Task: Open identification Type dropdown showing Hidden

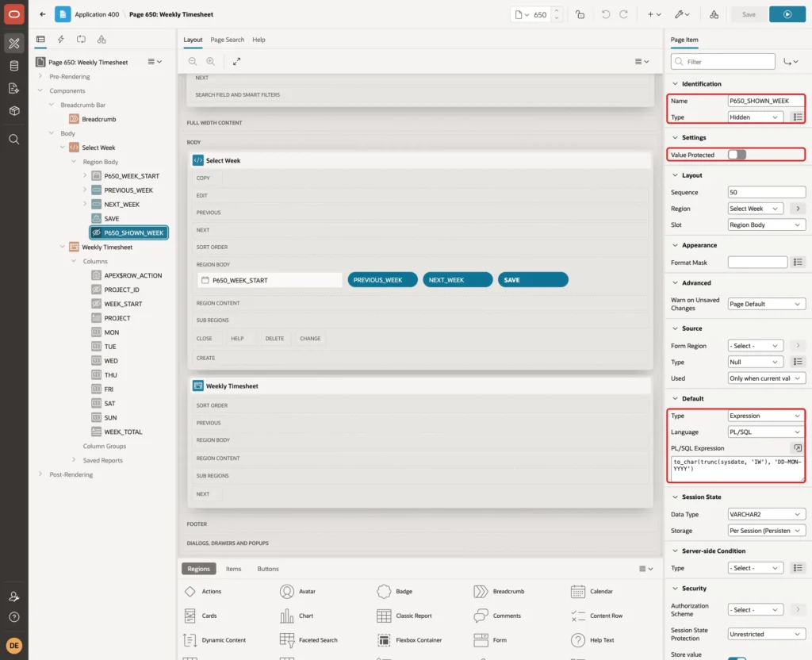Action: (x=754, y=117)
